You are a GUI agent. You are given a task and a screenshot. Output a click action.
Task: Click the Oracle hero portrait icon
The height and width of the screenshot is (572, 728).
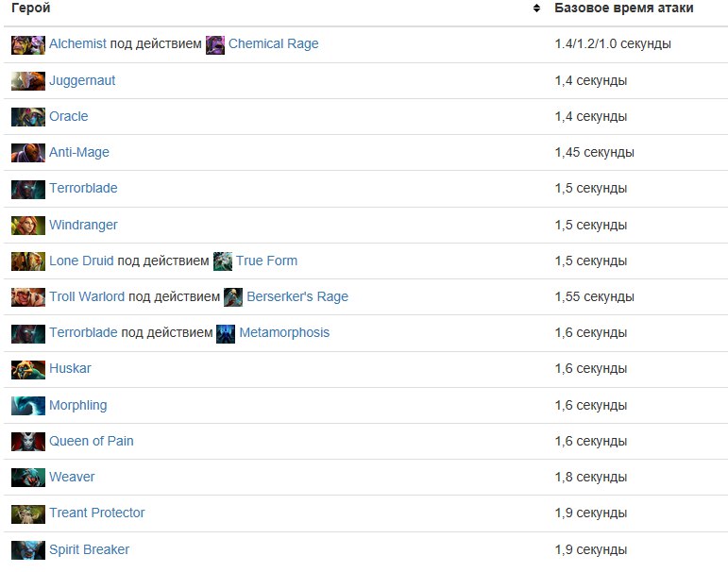(27, 117)
